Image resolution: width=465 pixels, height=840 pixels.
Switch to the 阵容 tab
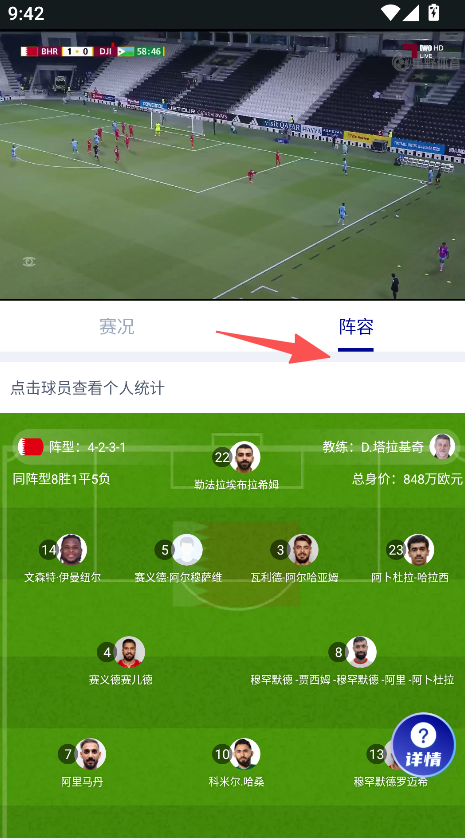click(x=356, y=326)
